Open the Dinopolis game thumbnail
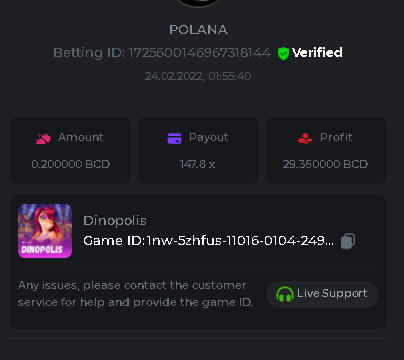Image resolution: width=404 pixels, height=360 pixels. 45,231
